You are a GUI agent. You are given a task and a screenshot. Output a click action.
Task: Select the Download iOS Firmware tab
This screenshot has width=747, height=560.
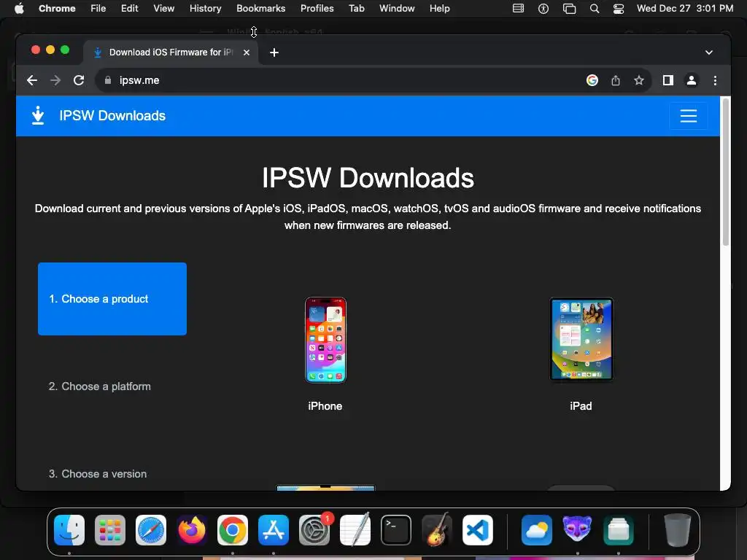pyautogui.click(x=171, y=52)
